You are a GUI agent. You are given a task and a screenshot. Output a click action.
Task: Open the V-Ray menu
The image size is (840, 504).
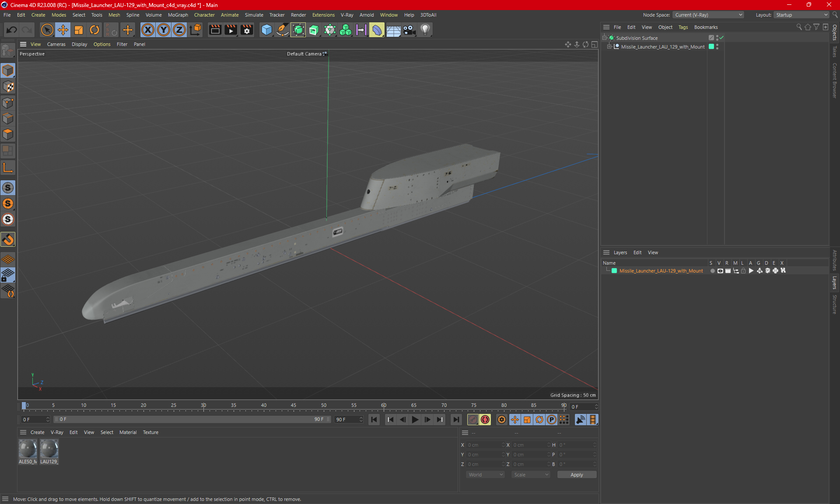347,15
